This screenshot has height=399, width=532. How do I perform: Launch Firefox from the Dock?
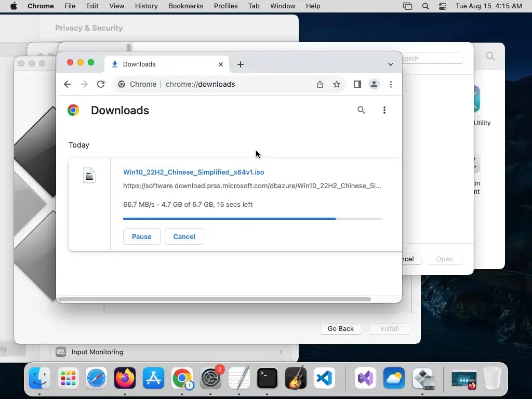125,378
